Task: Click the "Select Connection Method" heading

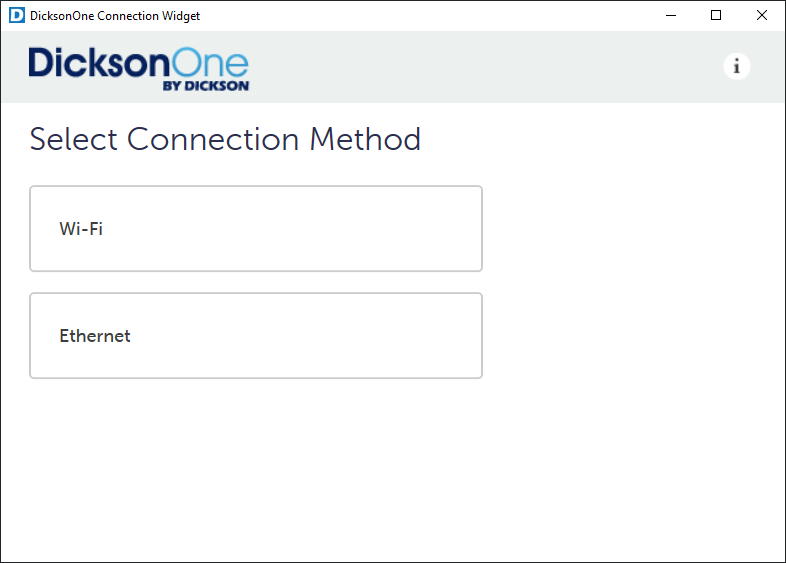Action: click(225, 139)
